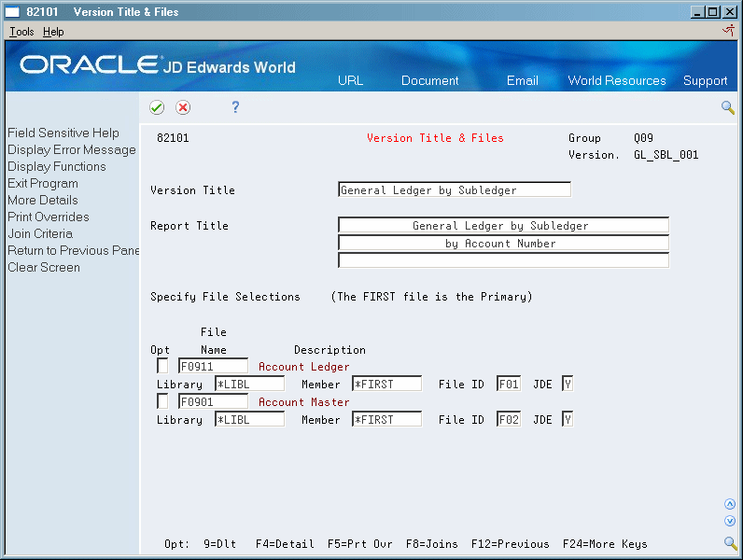Click Library field for Account Ledger row

tap(250, 384)
